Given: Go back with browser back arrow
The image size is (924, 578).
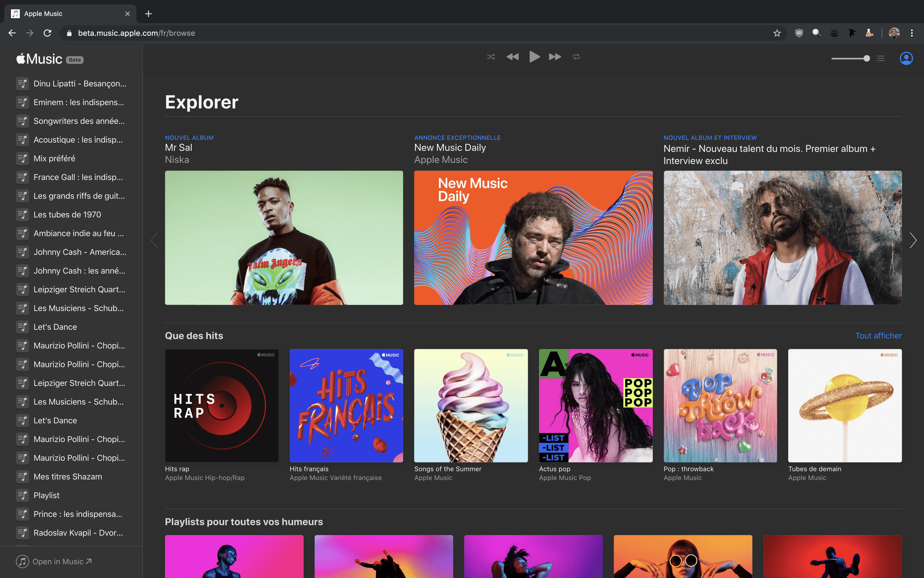Looking at the screenshot, I should point(12,33).
